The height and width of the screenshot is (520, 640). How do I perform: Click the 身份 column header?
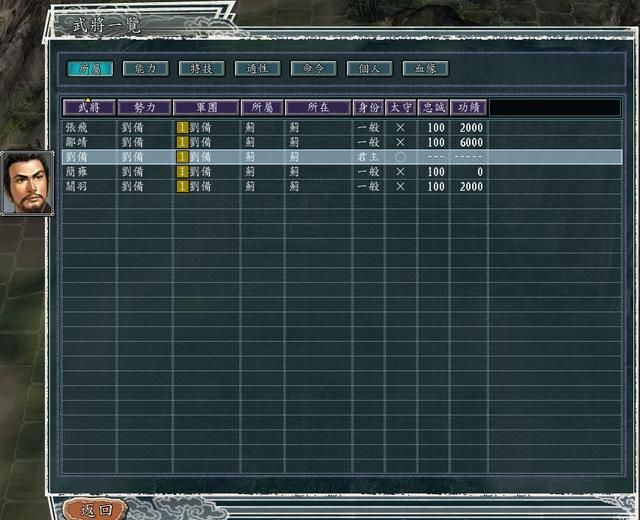pyautogui.click(x=368, y=107)
